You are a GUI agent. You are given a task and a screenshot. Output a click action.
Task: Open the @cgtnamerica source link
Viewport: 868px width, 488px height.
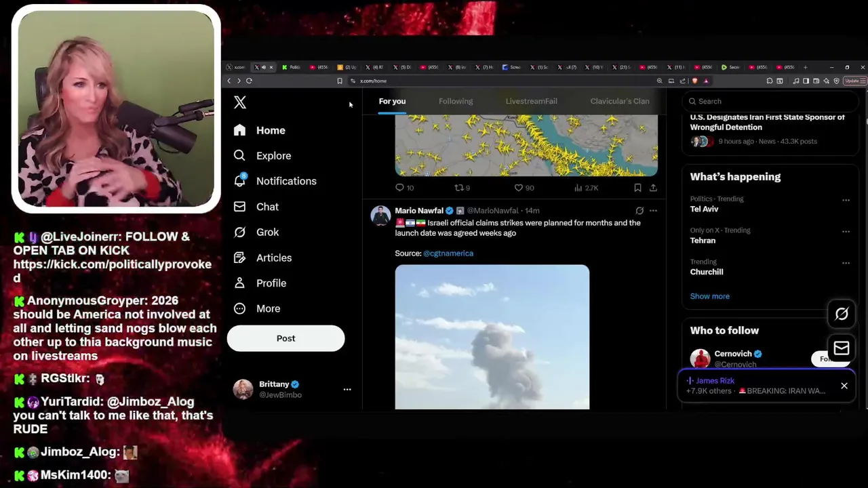point(448,253)
